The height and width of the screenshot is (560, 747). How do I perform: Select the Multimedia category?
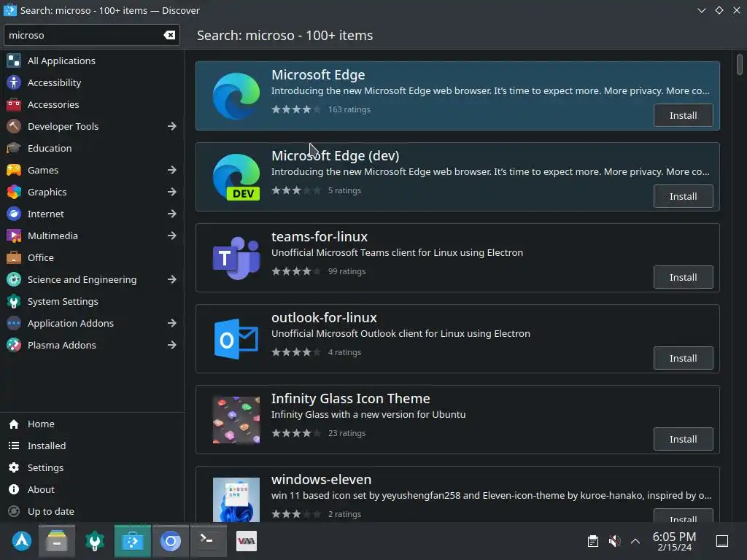(x=91, y=236)
